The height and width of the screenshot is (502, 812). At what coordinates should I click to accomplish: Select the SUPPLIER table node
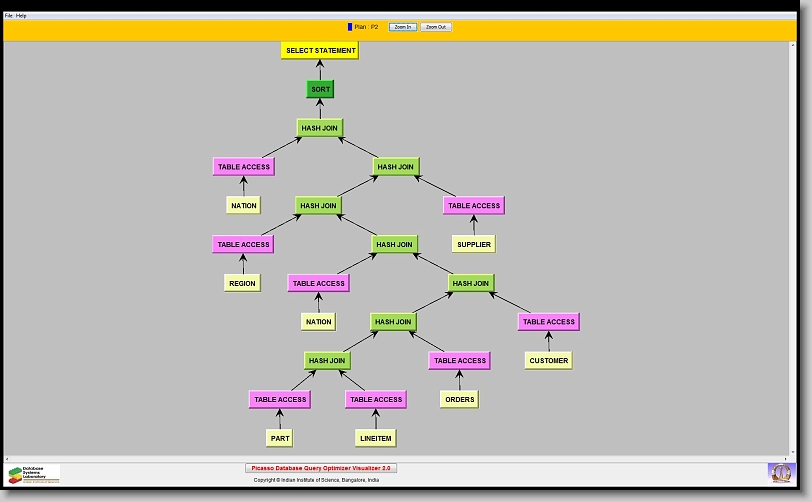[x=474, y=244]
